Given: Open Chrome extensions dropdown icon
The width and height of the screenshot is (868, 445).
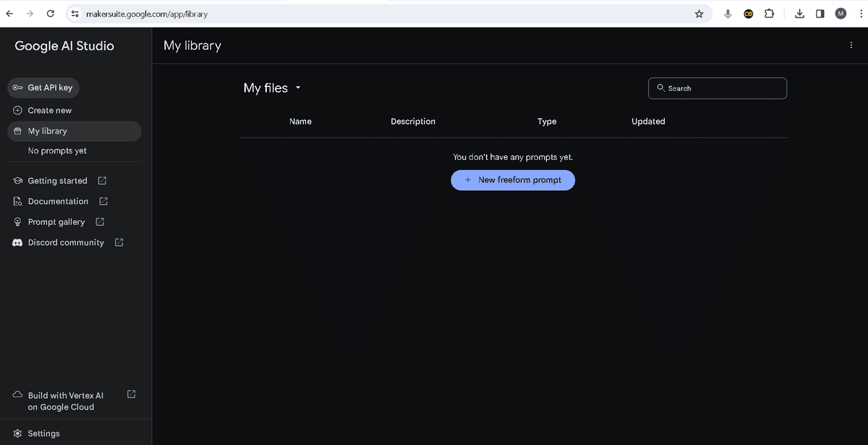Looking at the screenshot, I should tap(769, 13).
